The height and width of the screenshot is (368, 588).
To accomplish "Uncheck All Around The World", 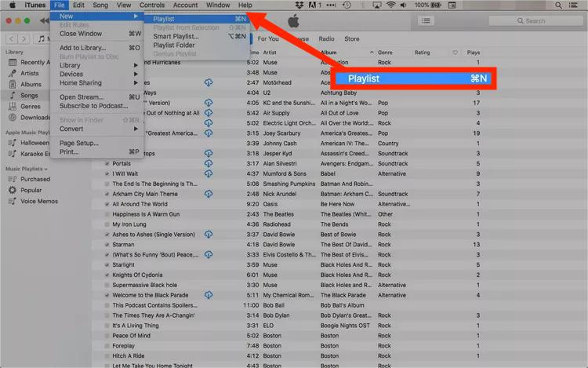I will (x=107, y=204).
